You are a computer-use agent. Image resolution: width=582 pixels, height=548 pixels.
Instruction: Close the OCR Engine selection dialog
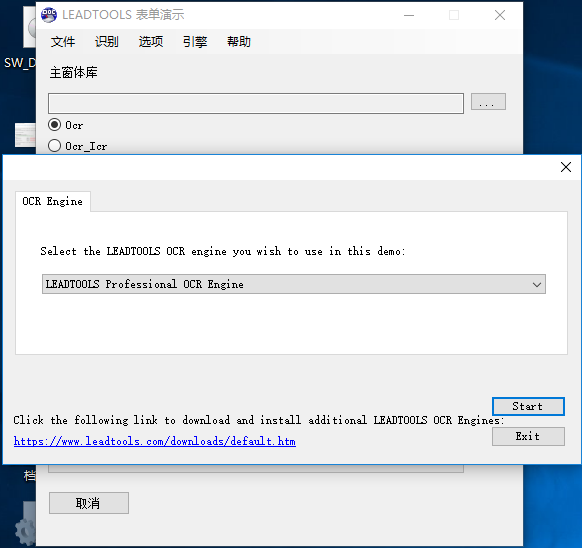pos(566,167)
